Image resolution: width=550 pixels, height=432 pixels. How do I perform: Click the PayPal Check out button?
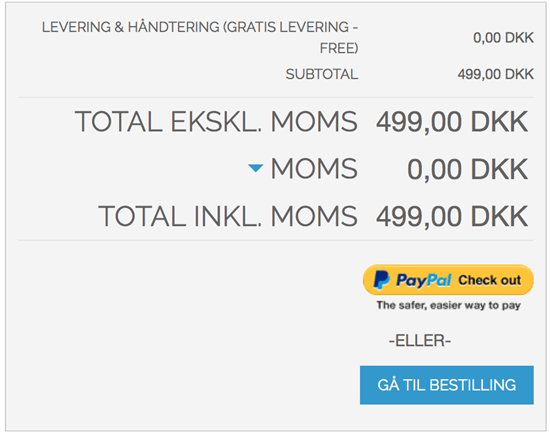point(448,279)
